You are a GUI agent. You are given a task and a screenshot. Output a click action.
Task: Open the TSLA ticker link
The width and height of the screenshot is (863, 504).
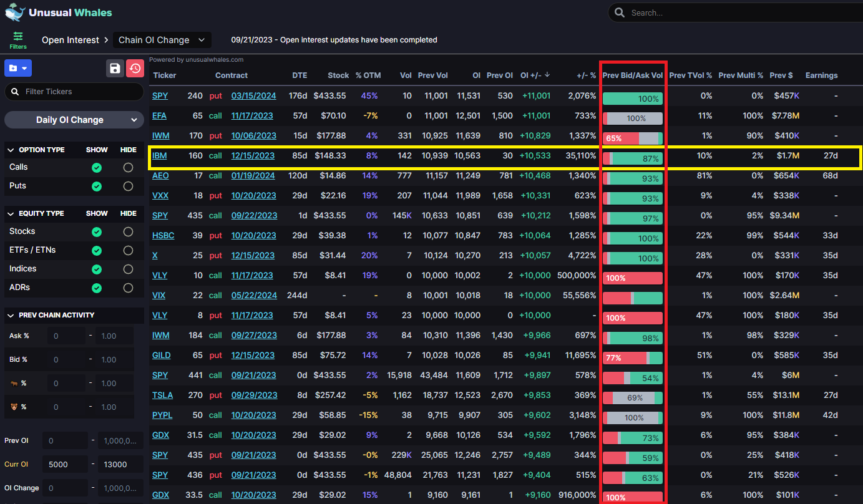(x=162, y=395)
